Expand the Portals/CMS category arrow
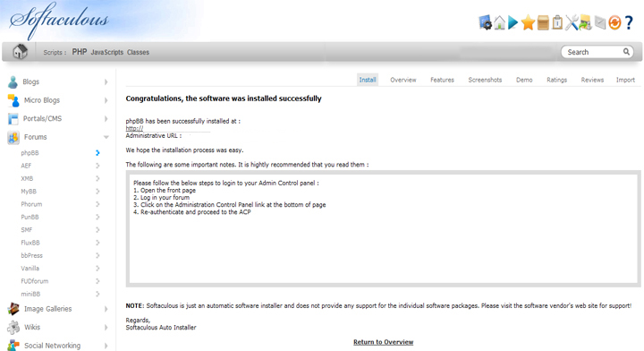The image size is (644, 351). [106, 119]
